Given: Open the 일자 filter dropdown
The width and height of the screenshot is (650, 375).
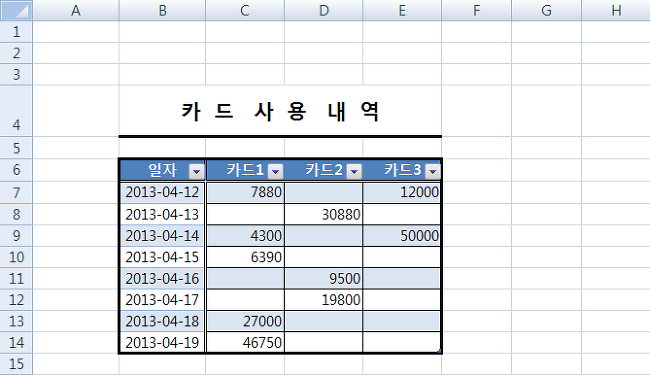Looking at the screenshot, I should tap(196, 171).
